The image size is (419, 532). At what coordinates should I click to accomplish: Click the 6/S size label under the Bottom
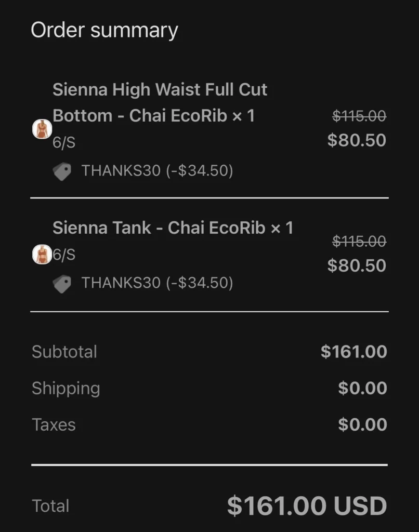tap(64, 142)
